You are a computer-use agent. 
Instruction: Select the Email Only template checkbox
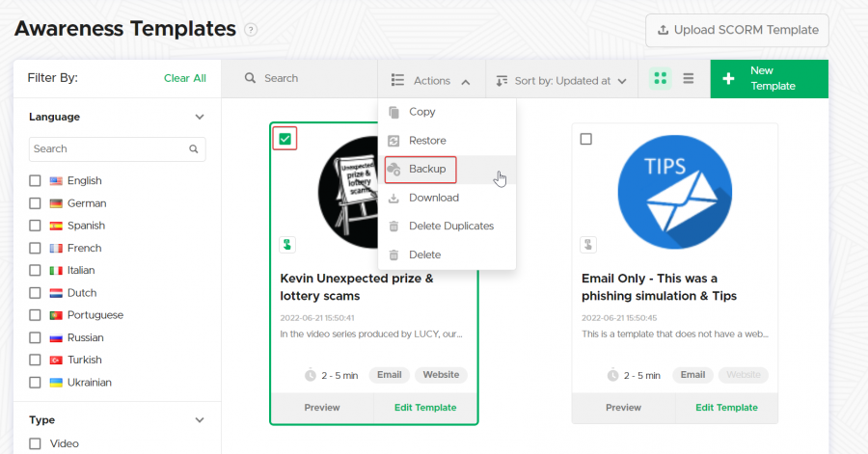click(x=586, y=140)
